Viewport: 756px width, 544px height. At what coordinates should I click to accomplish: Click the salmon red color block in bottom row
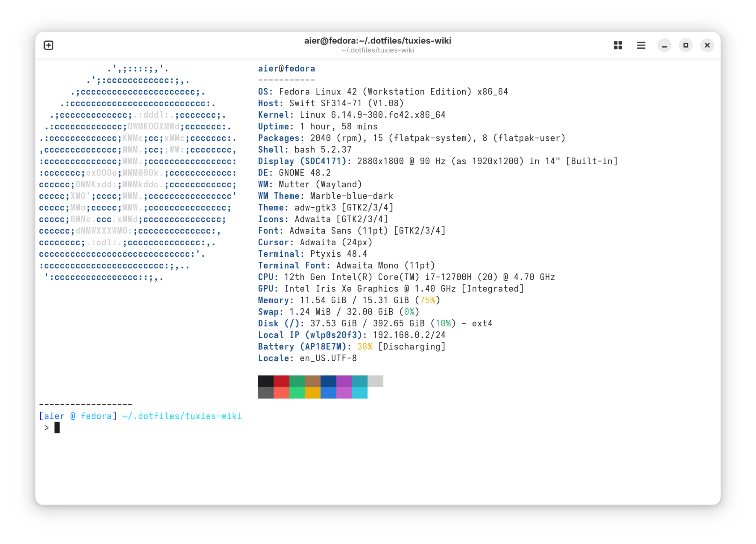click(281, 393)
